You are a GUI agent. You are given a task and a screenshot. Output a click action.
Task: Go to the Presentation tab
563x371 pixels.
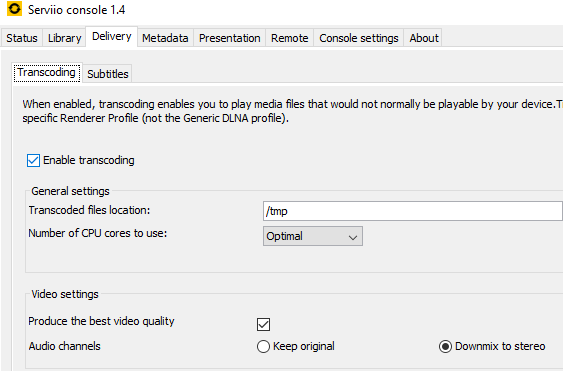[229, 38]
